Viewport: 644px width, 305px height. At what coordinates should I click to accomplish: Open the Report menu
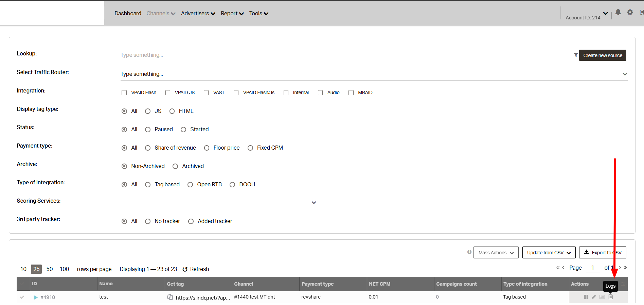232,14
